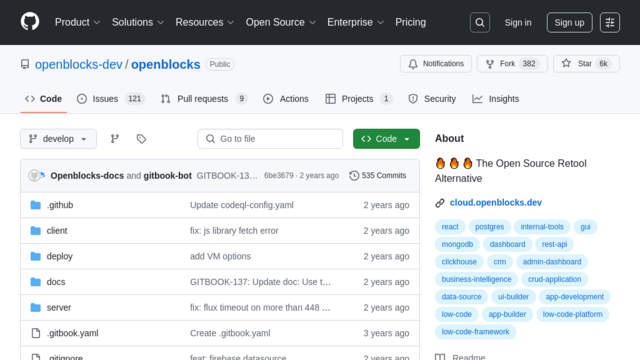Click the docs folder icon
This screenshot has width=640, height=360.
click(x=36, y=282)
